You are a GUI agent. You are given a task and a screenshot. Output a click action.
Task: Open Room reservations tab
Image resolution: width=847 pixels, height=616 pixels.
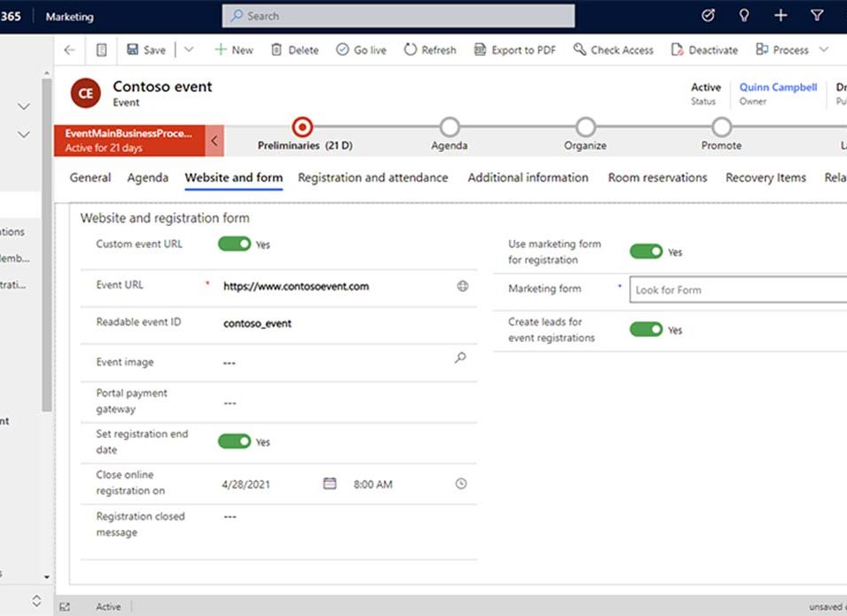(x=657, y=177)
